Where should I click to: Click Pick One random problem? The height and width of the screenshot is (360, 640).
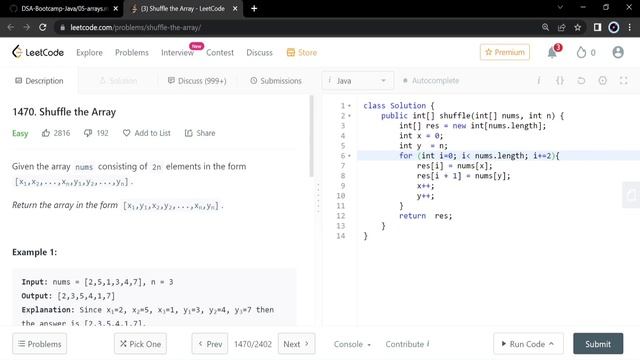click(x=140, y=344)
